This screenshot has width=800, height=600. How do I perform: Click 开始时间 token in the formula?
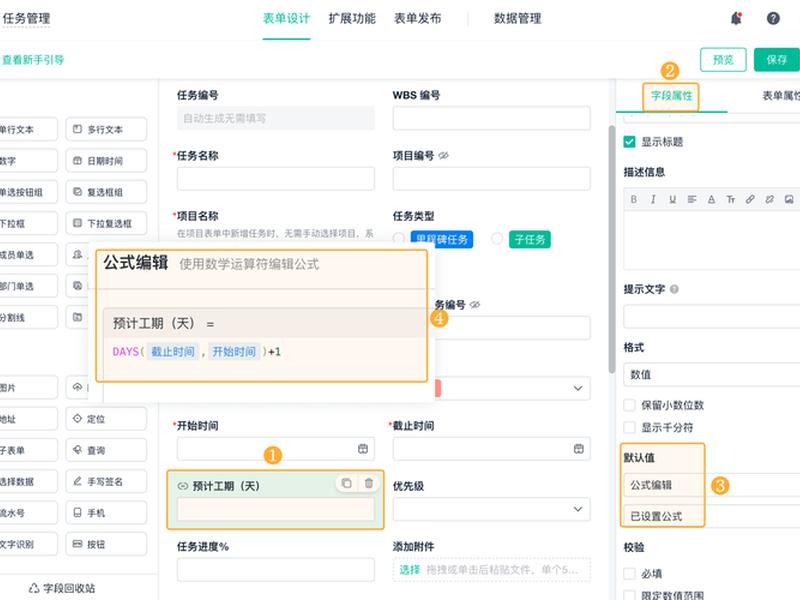click(x=234, y=352)
